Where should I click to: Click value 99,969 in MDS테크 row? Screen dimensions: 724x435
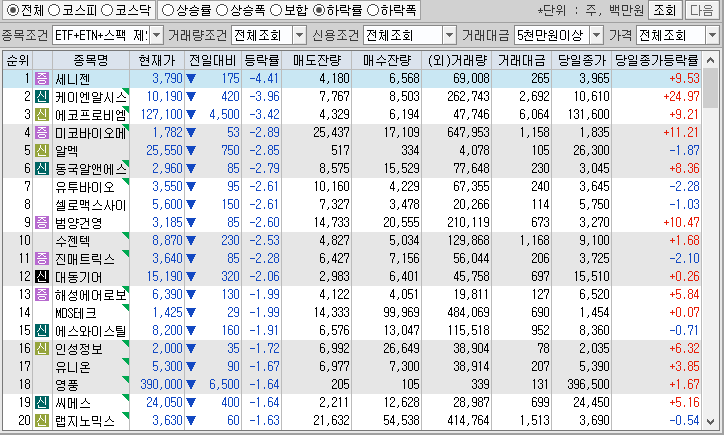401,313
